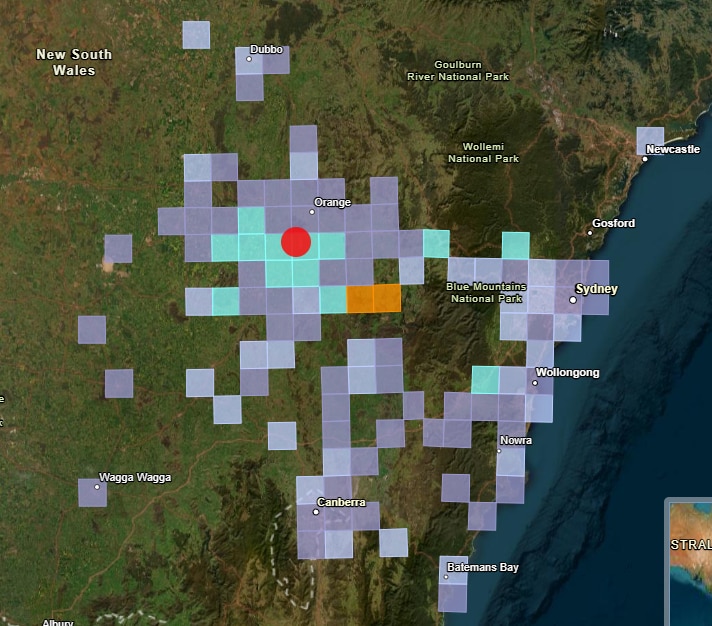Click the Gosford city label

coord(613,223)
